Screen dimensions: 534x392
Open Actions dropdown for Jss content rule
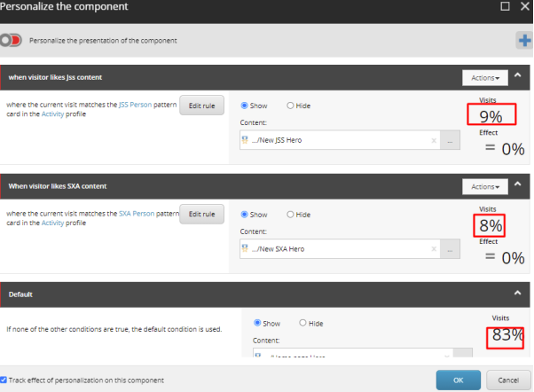pos(484,77)
